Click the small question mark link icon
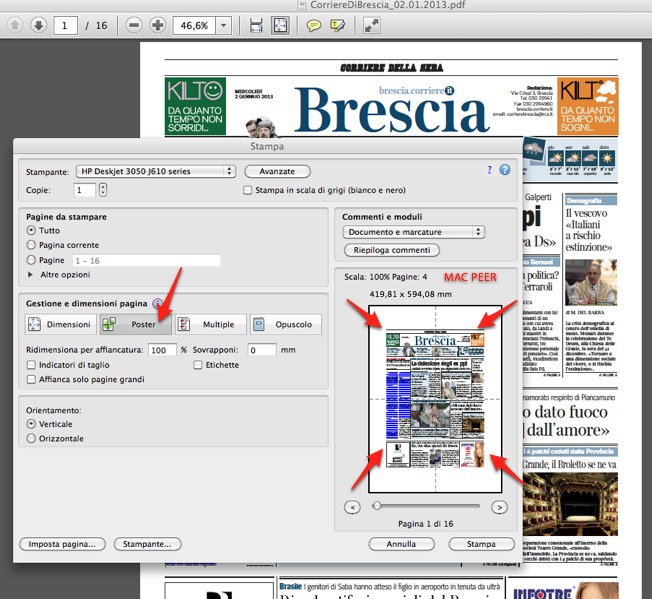The width and height of the screenshot is (652, 599). (489, 170)
